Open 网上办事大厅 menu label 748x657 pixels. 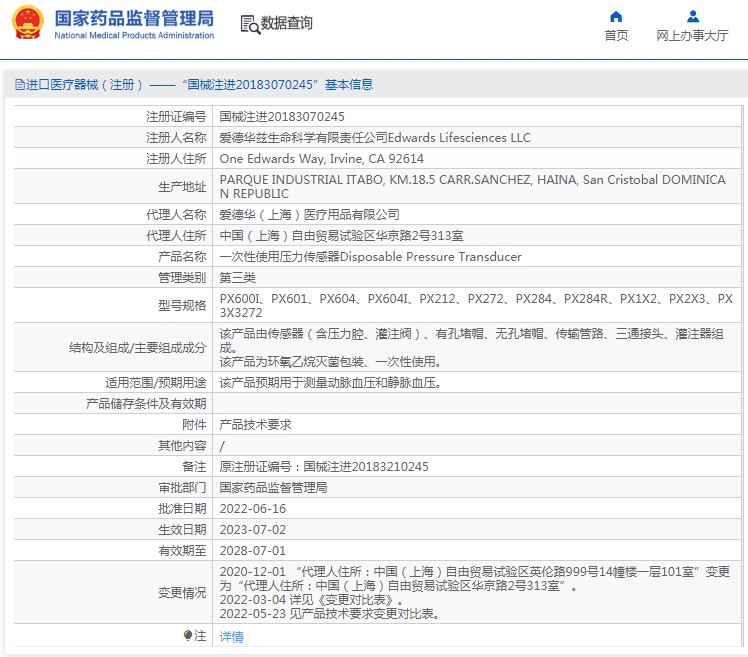click(x=692, y=35)
